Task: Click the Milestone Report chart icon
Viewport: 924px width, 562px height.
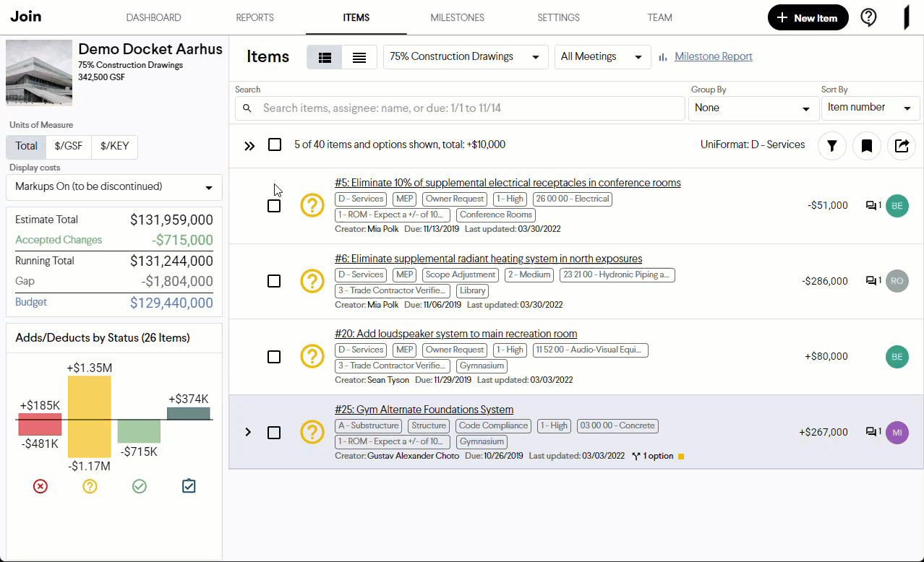Action: (x=663, y=57)
